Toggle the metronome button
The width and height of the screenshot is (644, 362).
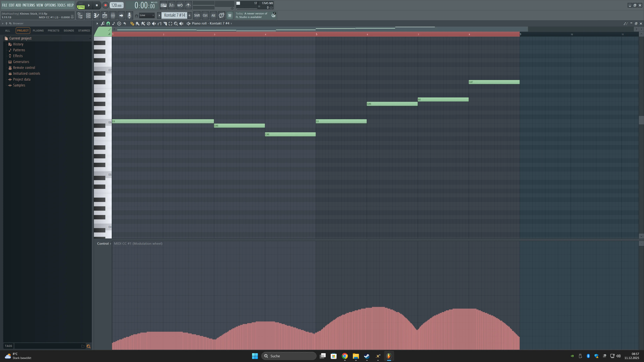point(188,5)
